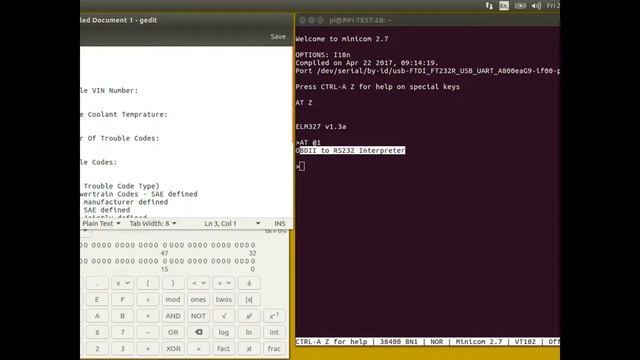The height and width of the screenshot is (360, 640).
Task: Click the Save button in gedit
Action: coord(278,37)
